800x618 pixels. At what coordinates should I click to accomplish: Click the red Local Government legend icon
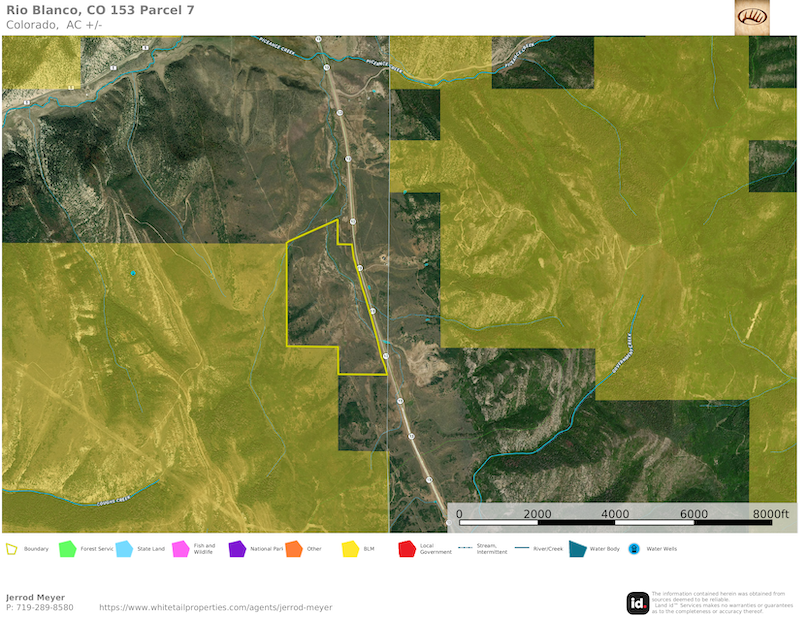[407, 549]
